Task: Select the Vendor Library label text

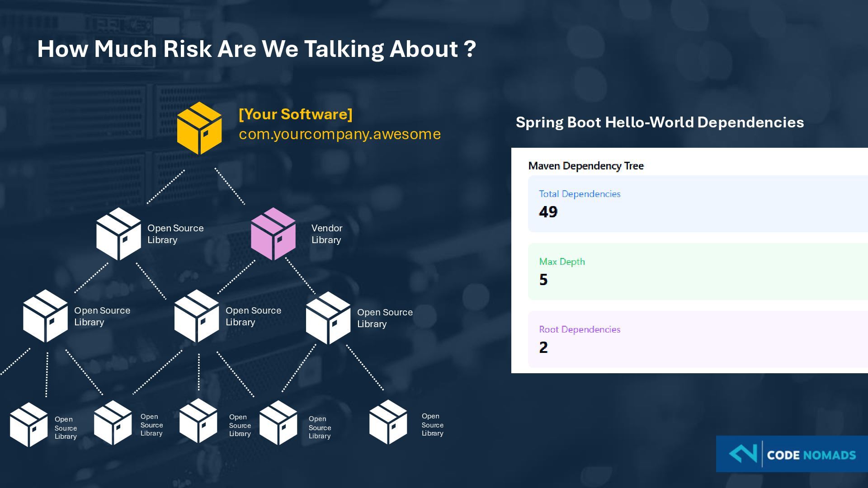Action: (x=326, y=234)
